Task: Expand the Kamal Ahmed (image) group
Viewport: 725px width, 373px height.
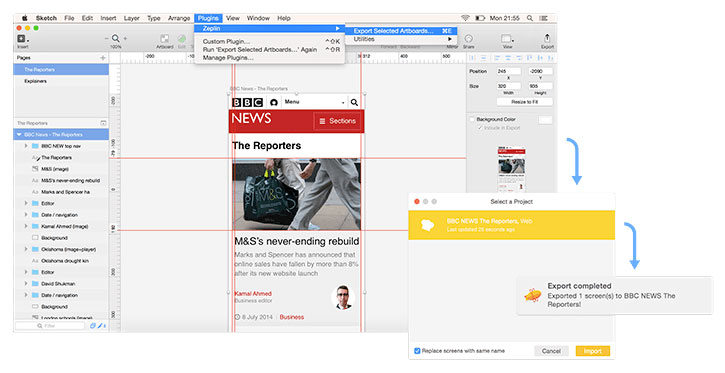Action: [26, 226]
